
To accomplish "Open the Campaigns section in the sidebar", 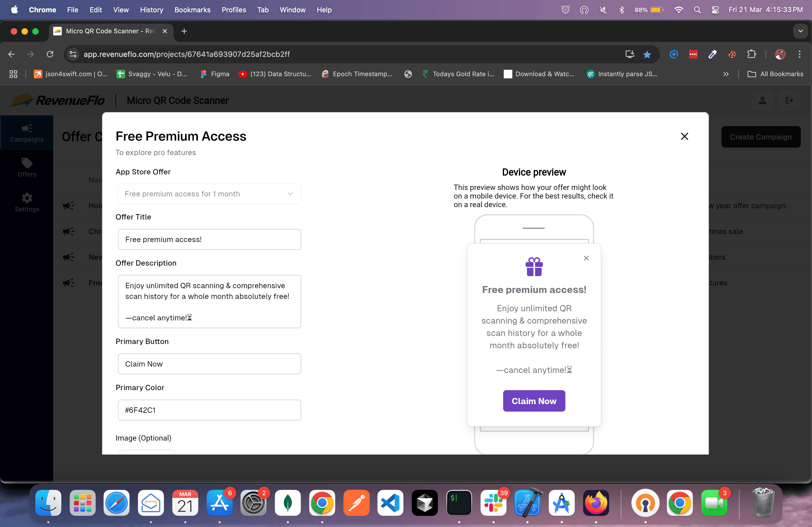I will pyautogui.click(x=27, y=133).
